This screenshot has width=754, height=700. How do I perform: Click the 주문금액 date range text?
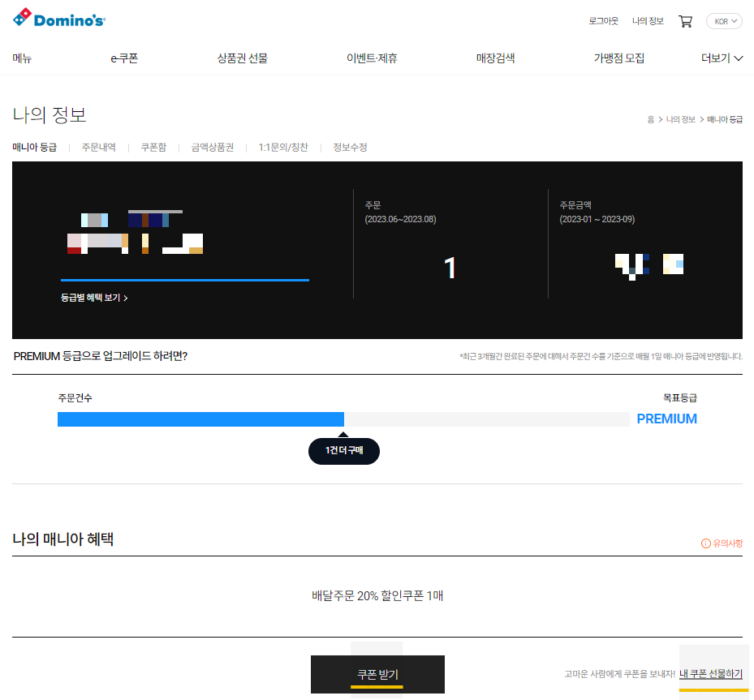[597, 219]
